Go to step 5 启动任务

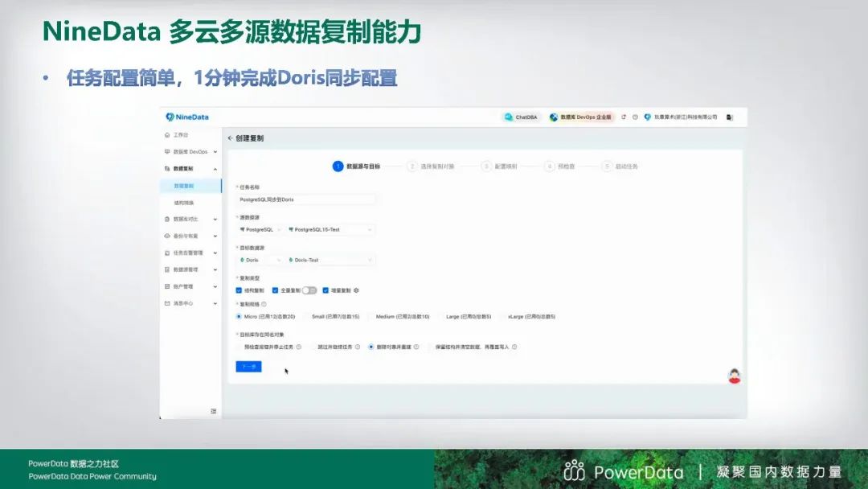[620, 166]
